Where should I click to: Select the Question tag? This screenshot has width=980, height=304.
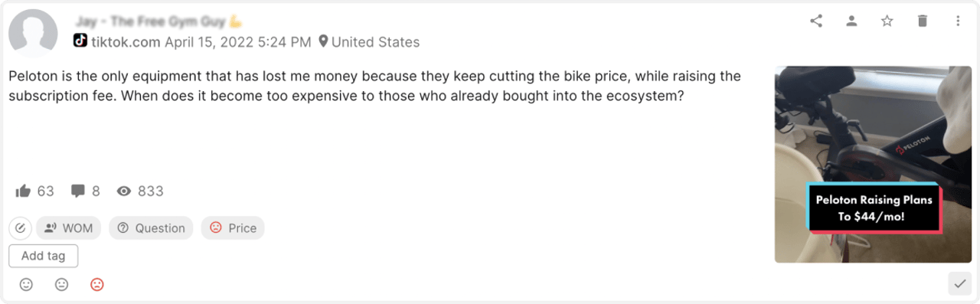pyautogui.click(x=151, y=228)
